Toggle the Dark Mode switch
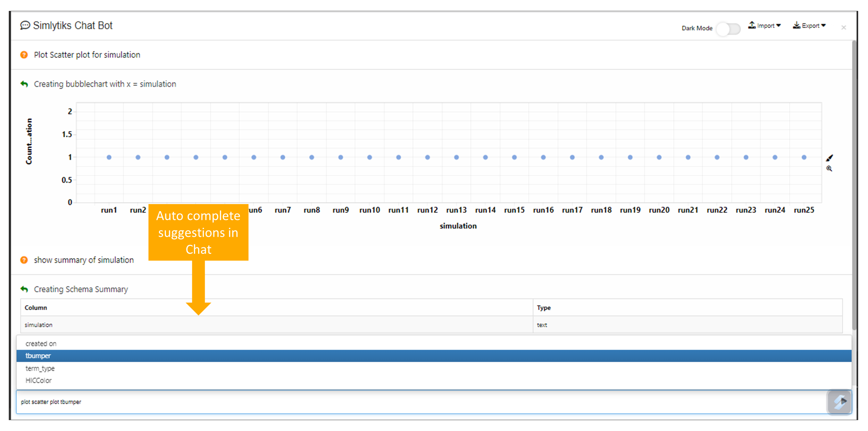This screenshot has width=868, height=431. (x=728, y=28)
